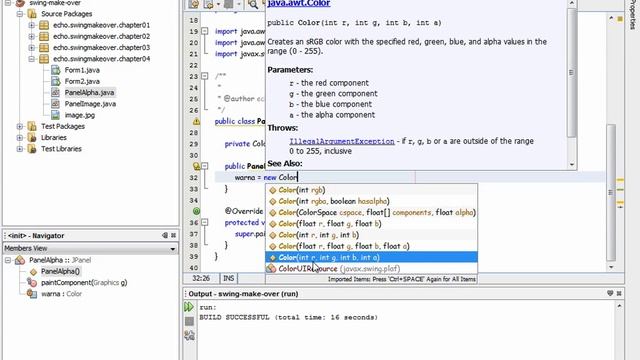Expand the chapter01 package
This screenshot has width=640, height=360.
point(31,25)
